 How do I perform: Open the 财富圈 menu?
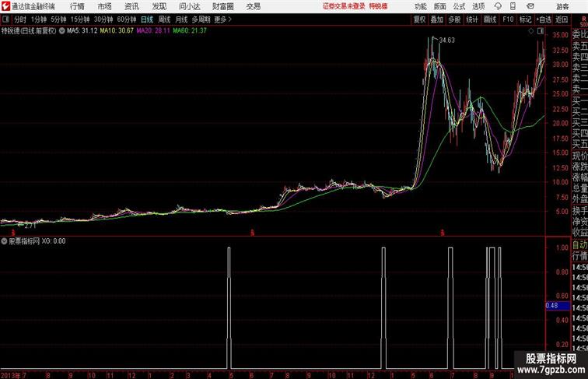[223, 6]
